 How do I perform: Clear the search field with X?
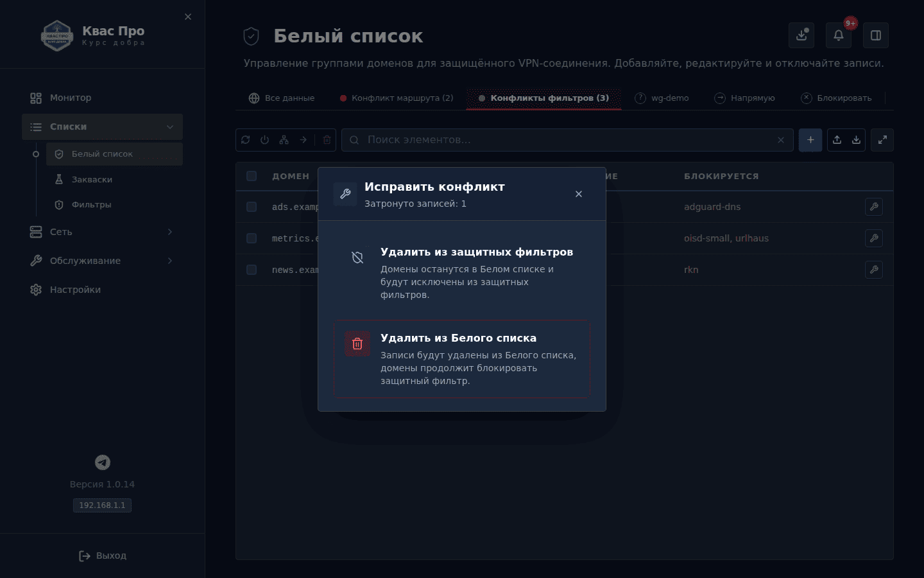point(781,140)
